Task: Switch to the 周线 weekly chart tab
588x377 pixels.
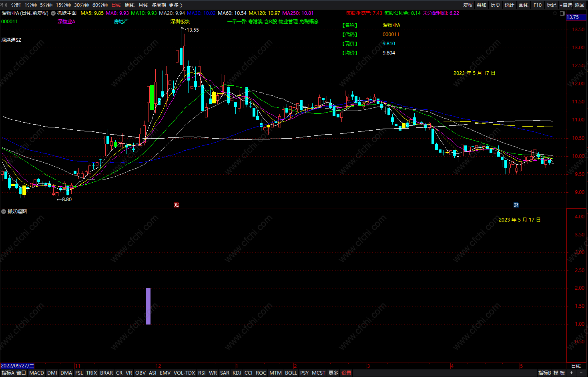Action: pyautogui.click(x=130, y=5)
